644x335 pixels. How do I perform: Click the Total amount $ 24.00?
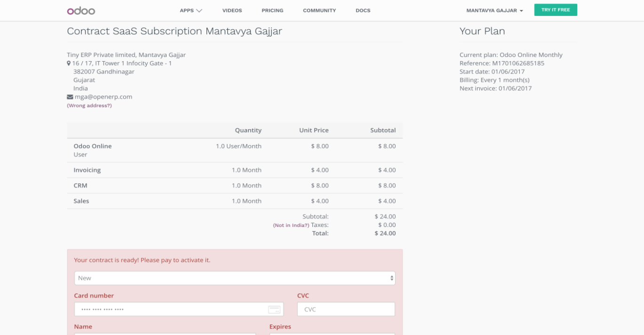385,234
